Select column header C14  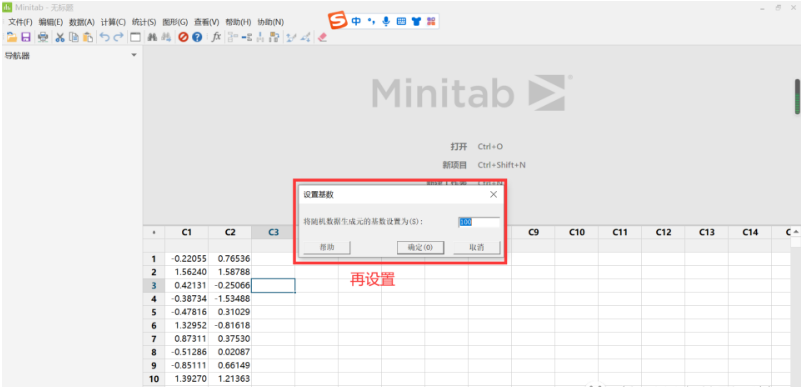750,233
